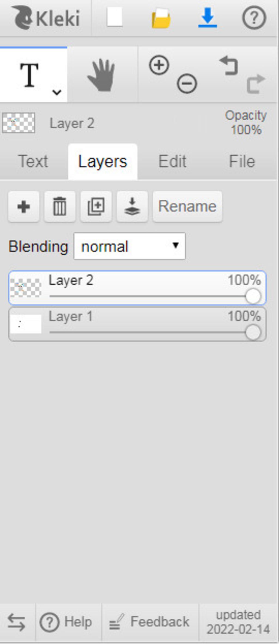Click the new blank image icon
The width and height of the screenshot is (279, 644).
(114, 17)
